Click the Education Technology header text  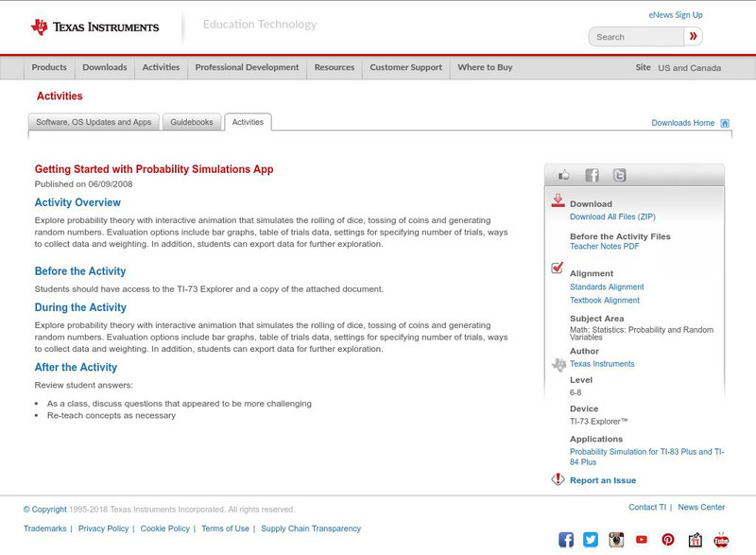259,24
